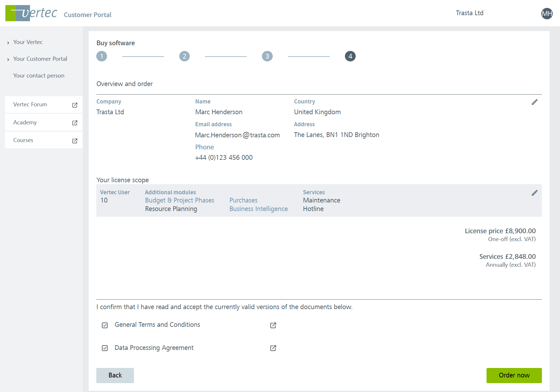Select Trasta Ltd in the header

click(x=469, y=13)
